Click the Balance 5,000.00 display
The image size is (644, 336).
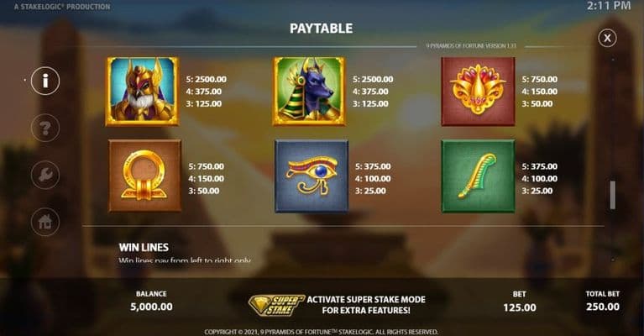pyautogui.click(x=151, y=307)
